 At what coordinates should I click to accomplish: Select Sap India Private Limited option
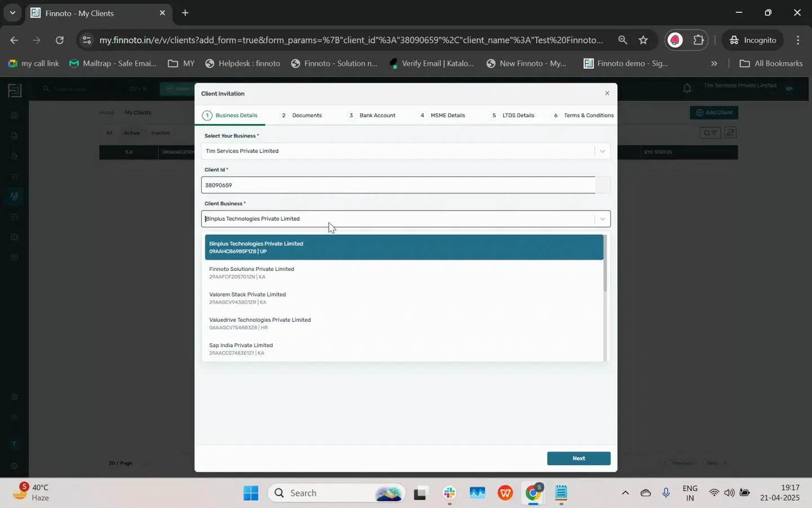pyautogui.click(x=404, y=349)
